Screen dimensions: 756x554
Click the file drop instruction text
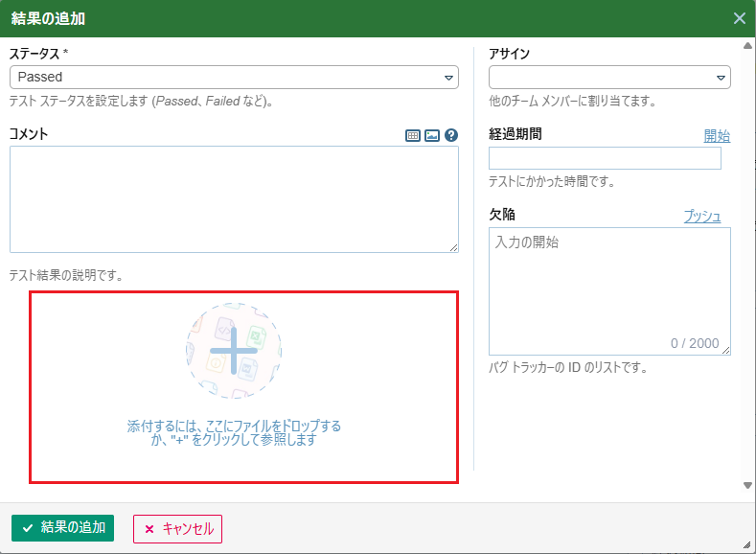[x=234, y=433]
